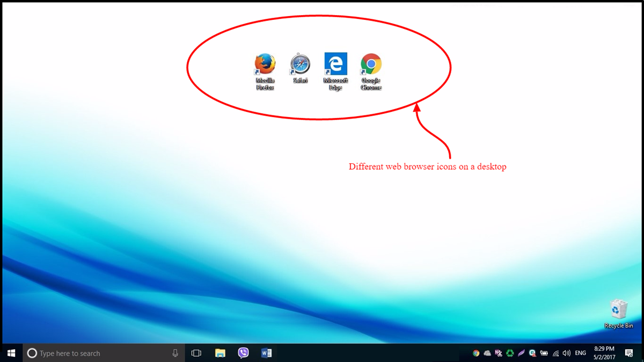This screenshot has width=644, height=362.
Task: Select the Microsoft Edge desktop shortcut
Action: pyautogui.click(x=335, y=71)
